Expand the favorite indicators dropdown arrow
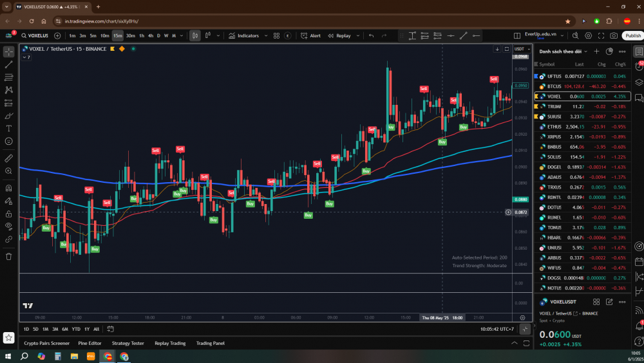 pyautogui.click(x=266, y=36)
